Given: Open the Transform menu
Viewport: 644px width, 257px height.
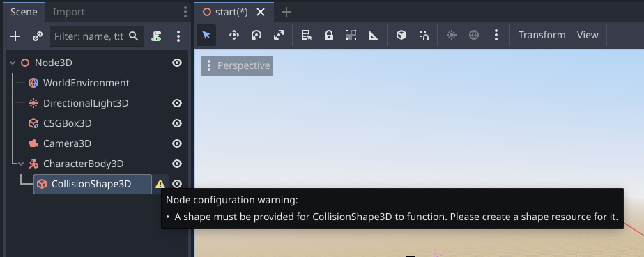Looking at the screenshot, I should click(542, 35).
